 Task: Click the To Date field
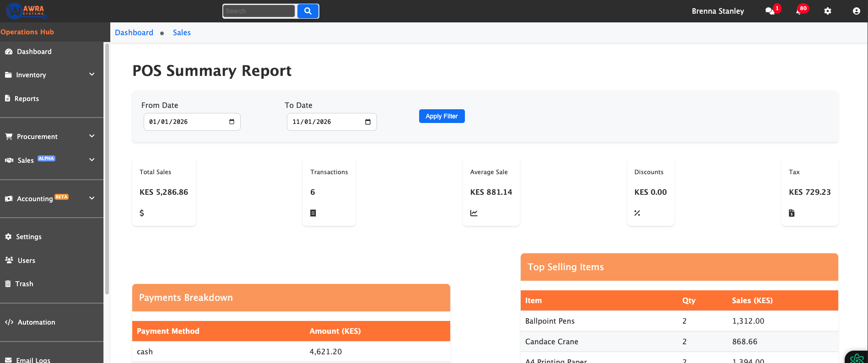tap(332, 122)
